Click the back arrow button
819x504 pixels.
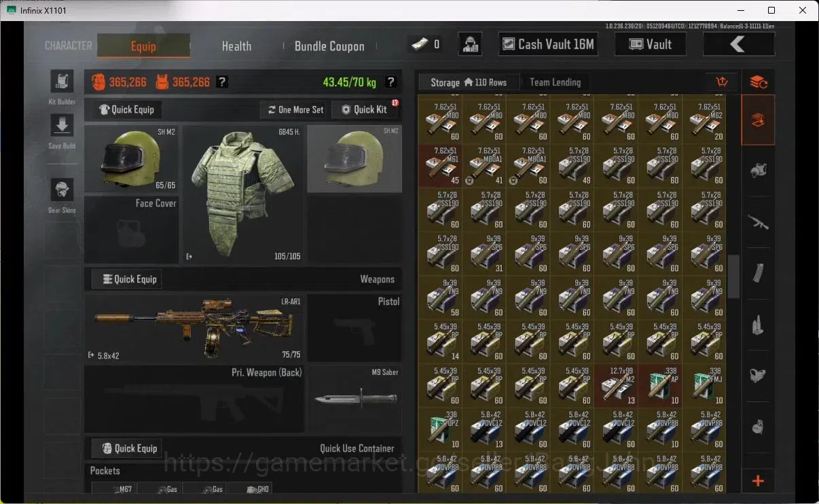[x=738, y=44]
